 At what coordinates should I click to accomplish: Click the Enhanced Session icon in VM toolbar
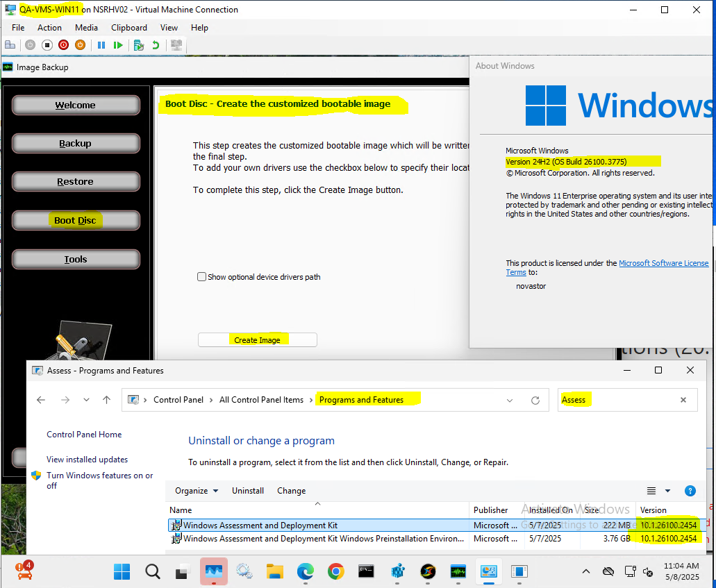[176, 44]
